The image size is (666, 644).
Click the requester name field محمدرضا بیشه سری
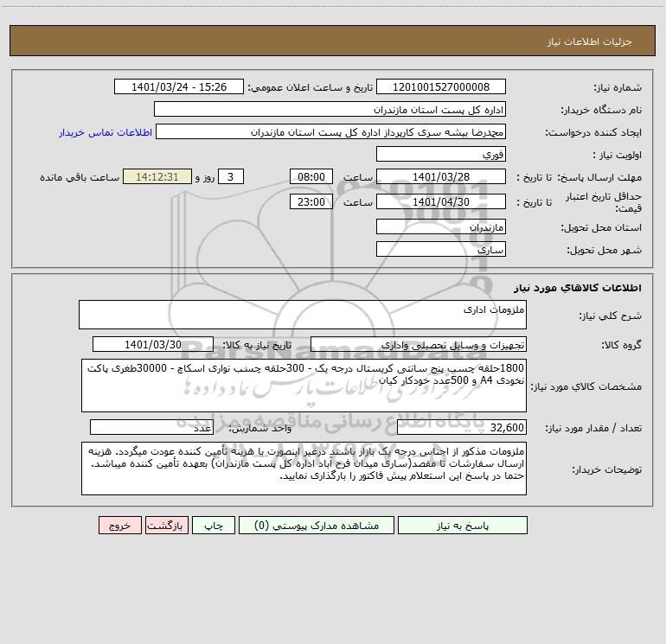tap(330, 131)
